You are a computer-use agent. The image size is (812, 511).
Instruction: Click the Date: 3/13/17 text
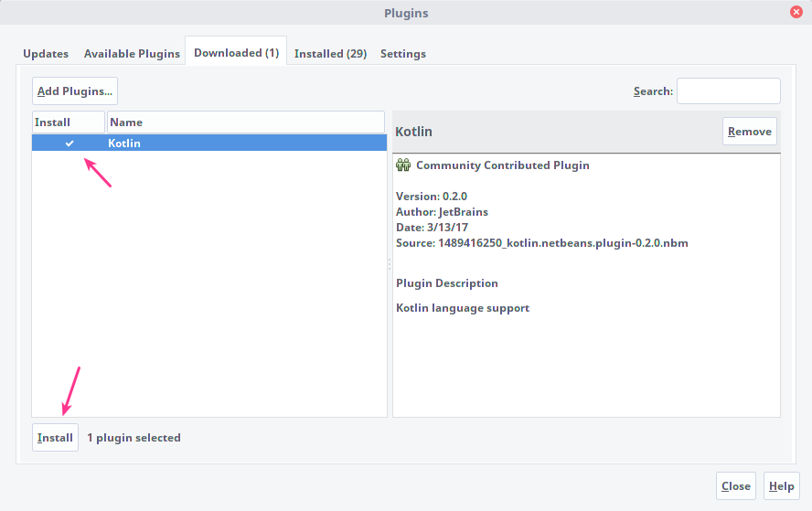432,228
